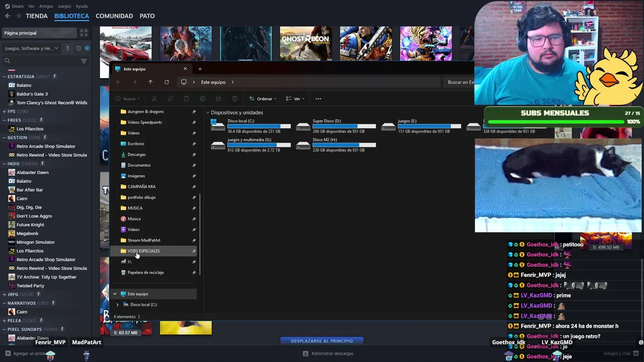Go to Steam TIENDA tab
The height and width of the screenshot is (362, 644).
pos(37,16)
